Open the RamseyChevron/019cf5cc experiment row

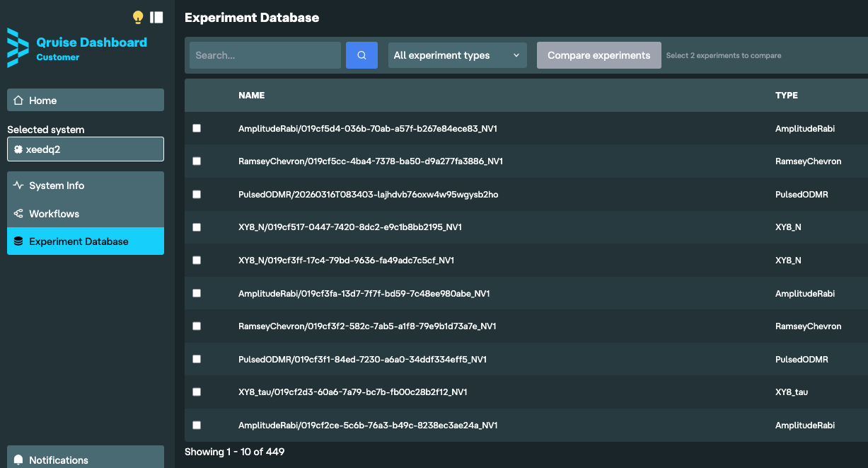click(x=371, y=161)
